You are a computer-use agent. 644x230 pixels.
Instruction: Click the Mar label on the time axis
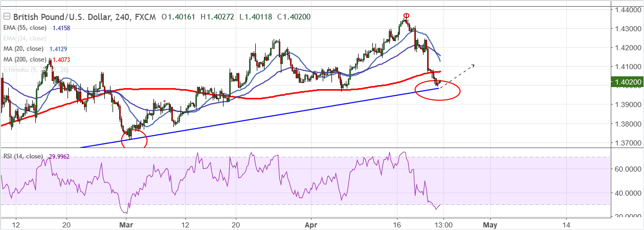(125, 224)
